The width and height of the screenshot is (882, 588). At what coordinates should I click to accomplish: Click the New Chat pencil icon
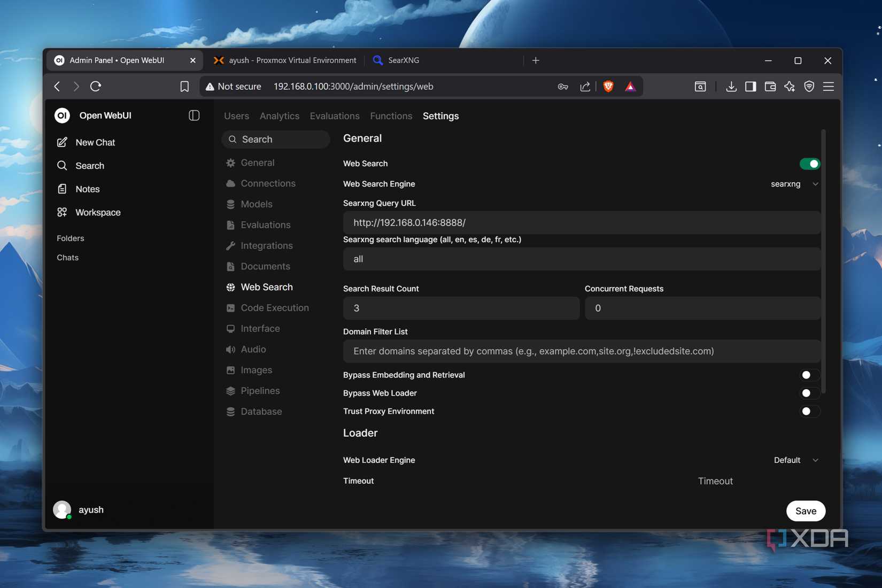click(62, 142)
